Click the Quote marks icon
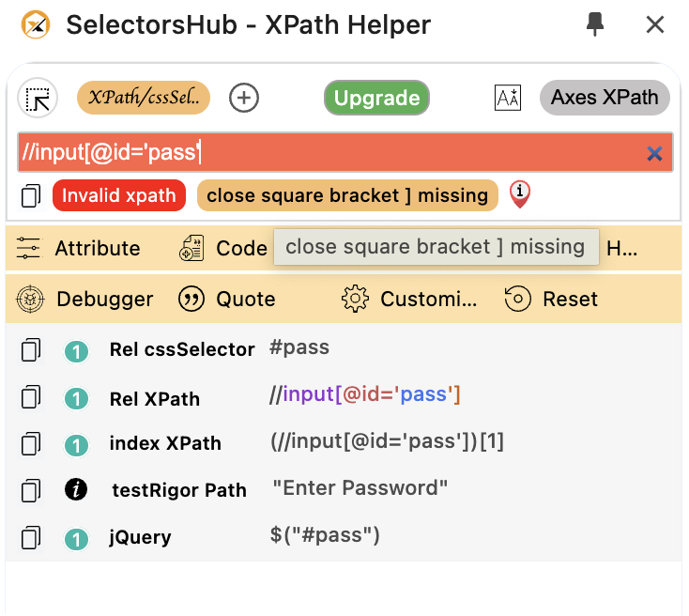This screenshot has width=689, height=616. (x=191, y=299)
